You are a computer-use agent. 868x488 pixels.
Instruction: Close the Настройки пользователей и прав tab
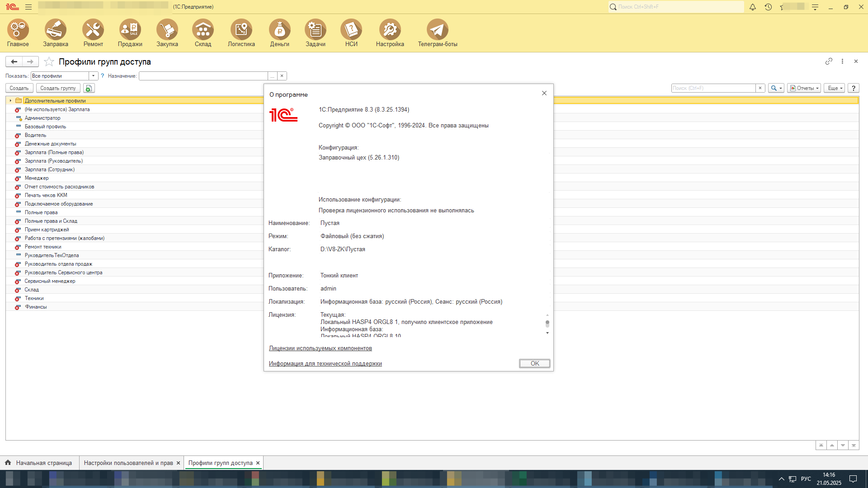tap(178, 463)
